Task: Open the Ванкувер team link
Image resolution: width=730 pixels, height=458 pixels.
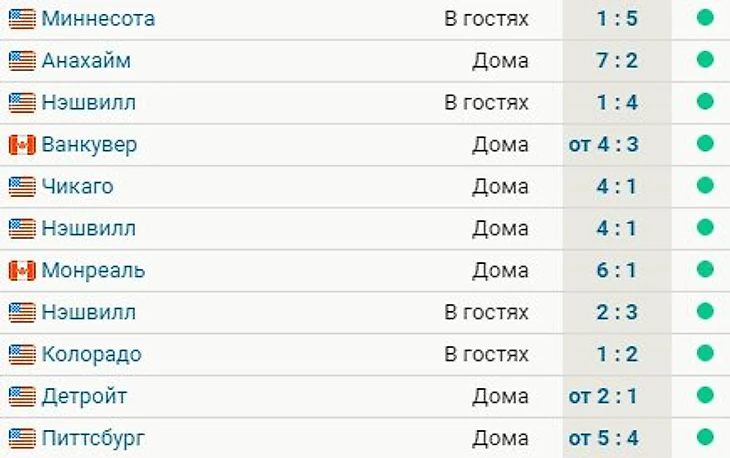Action: [x=89, y=145]
